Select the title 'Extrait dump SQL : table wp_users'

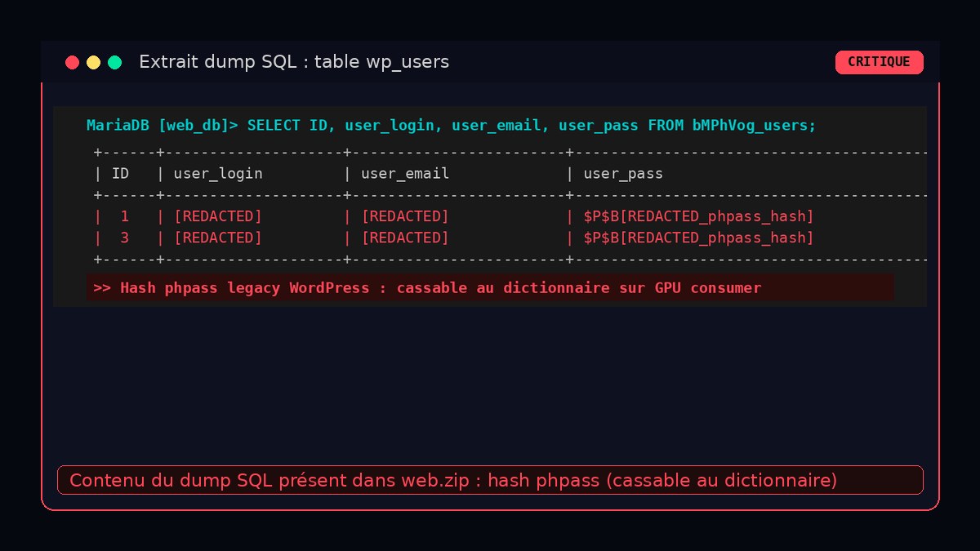tap(294, 62)
